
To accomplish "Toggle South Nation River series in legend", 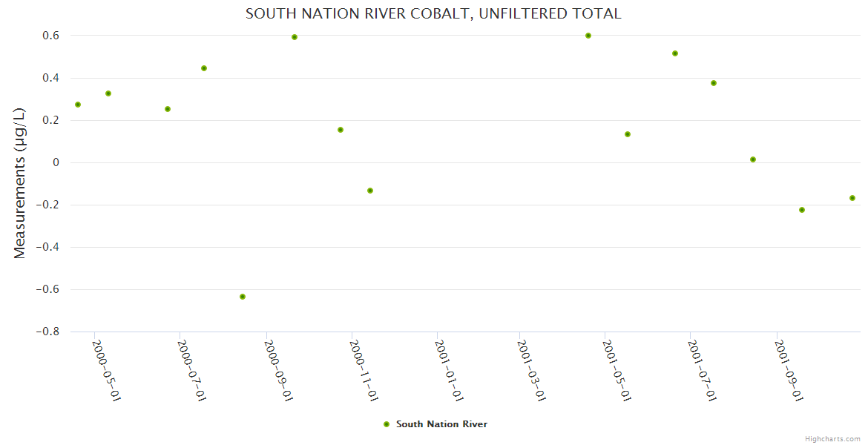I will (x=441, y=424).
